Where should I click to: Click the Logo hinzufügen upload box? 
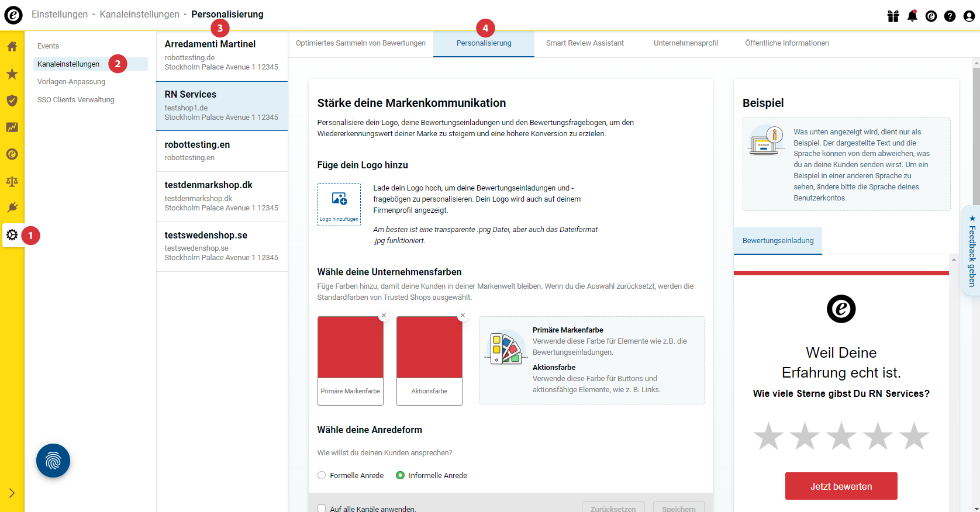(x=339, y=204)
